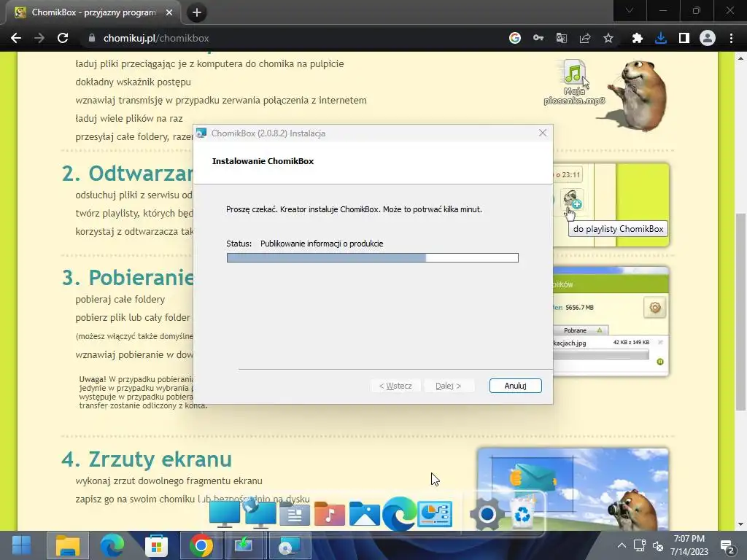Image resolution: width=747 pixels, height=560 pixels.
Task: Open saved passwords key icon
Action: point(538,38)
